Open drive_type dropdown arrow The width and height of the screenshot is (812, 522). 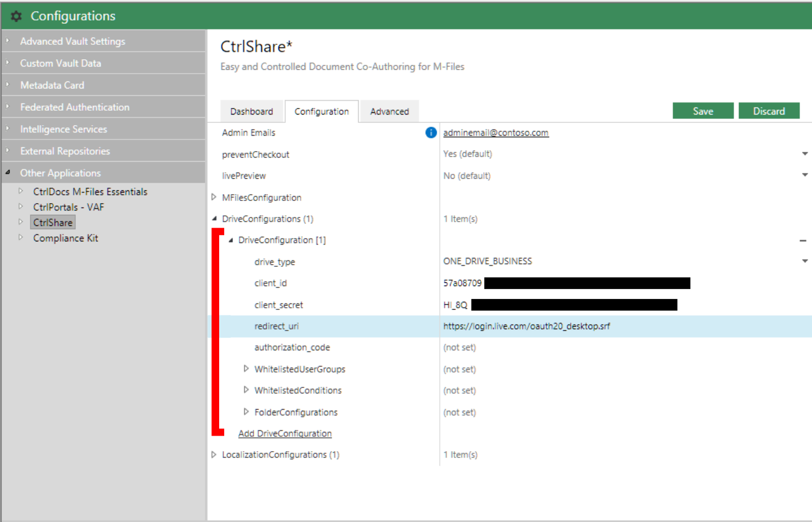coord(805,261)
